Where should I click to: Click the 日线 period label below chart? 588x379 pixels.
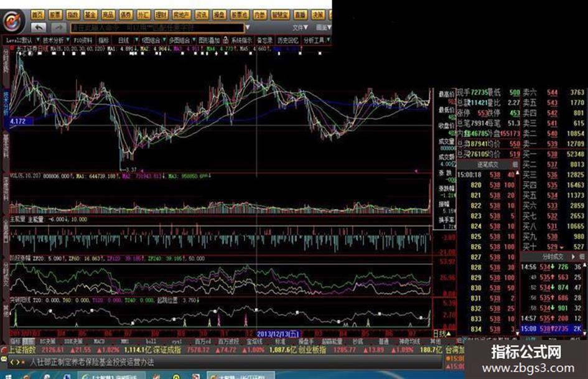(x=443, y=334)
